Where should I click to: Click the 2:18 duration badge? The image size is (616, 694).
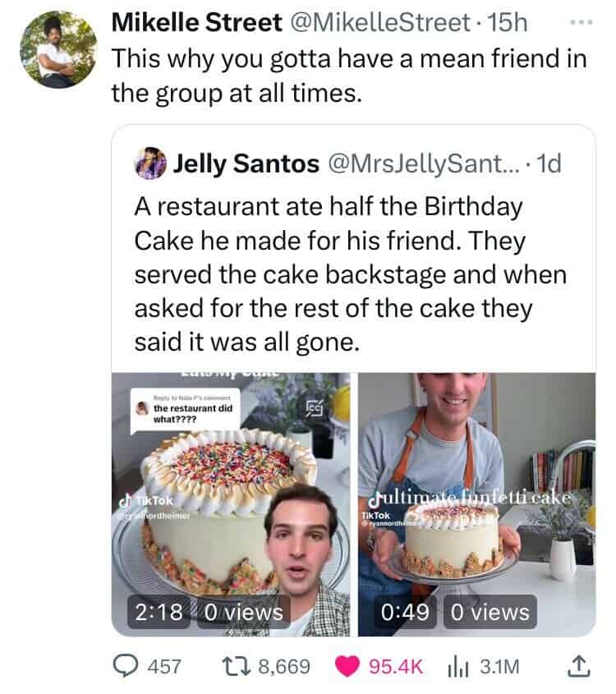156,612
